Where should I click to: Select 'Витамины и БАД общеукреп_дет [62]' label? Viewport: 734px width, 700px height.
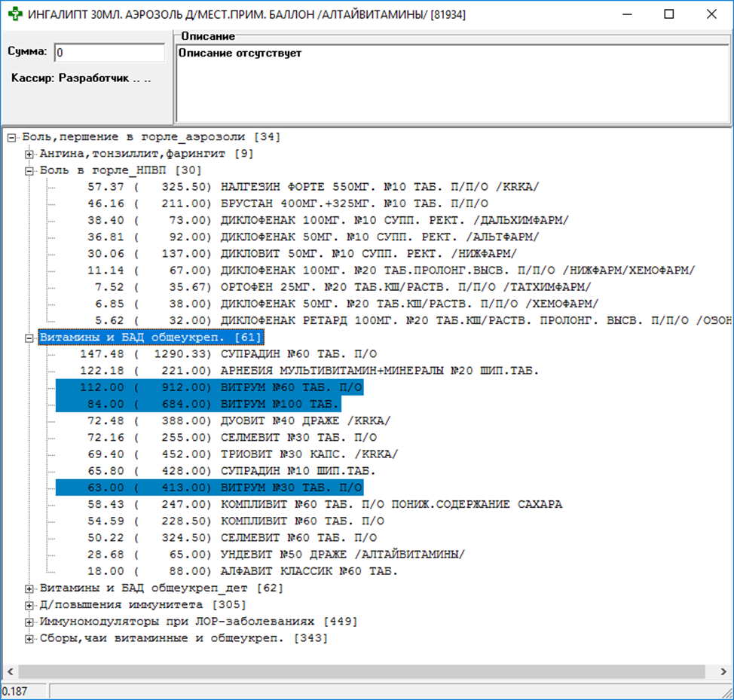pyautogui.click(x=161, y=588)
